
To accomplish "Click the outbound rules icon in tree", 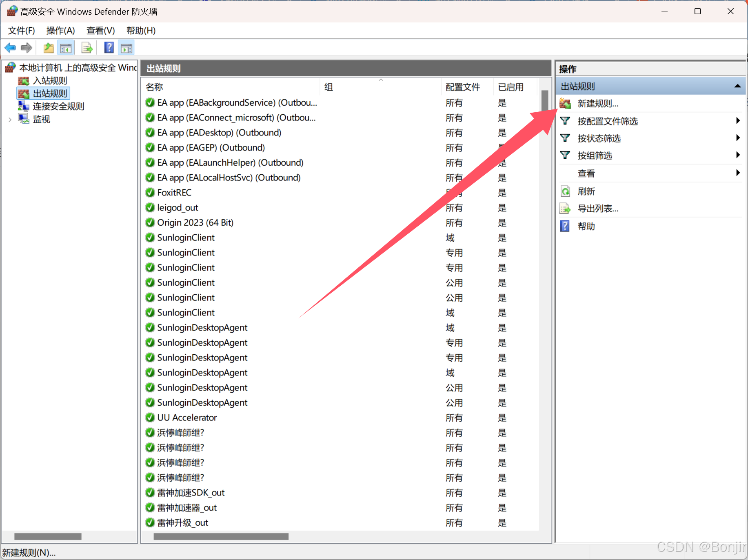I will (24, 93).
